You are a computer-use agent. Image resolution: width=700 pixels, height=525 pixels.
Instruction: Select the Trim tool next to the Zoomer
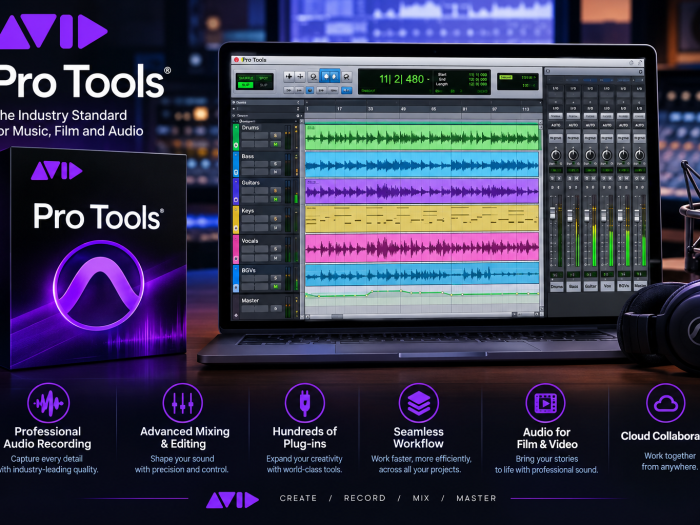(300, 77)
